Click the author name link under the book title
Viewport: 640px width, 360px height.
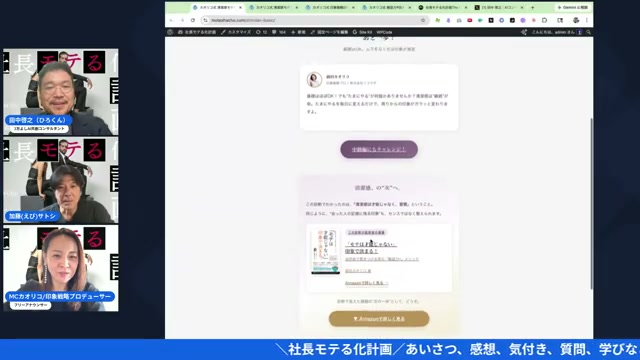click(358, 271)
